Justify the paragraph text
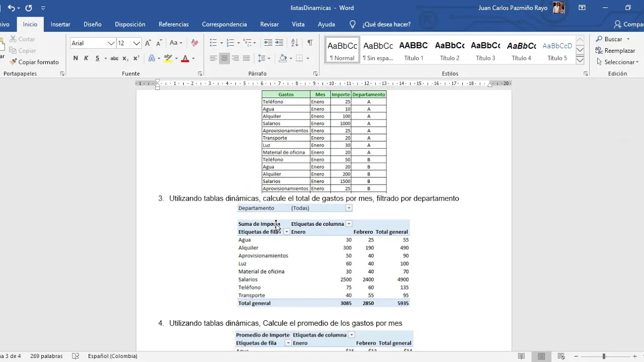The height and width of the screenshot is (362, 644). 247,58
